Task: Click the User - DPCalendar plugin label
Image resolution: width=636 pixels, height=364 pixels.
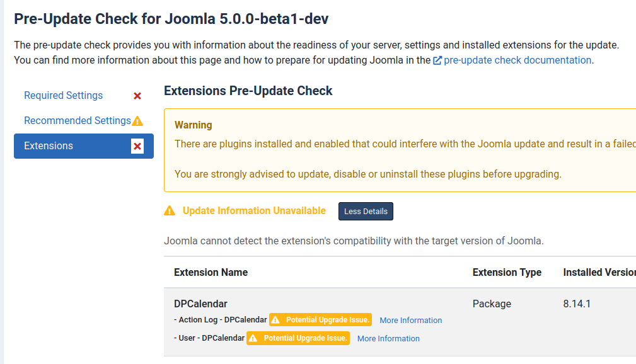Action: 209,338
